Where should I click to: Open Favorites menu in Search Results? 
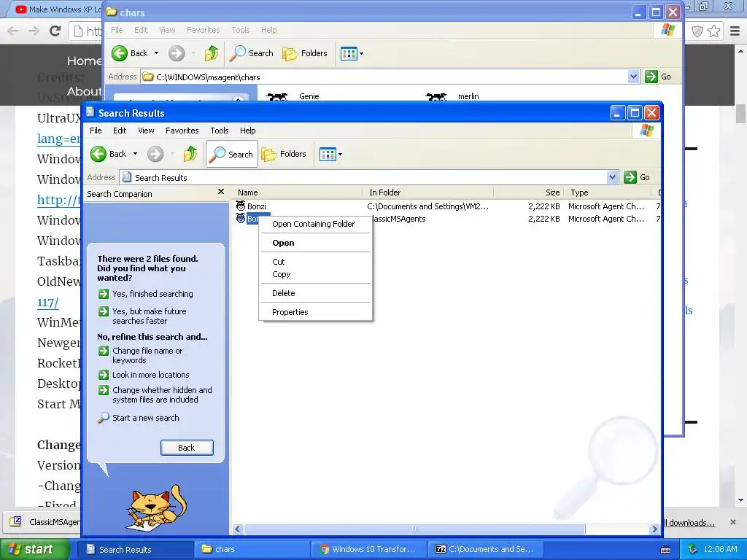pyautogui.click(x=182, y=131)
